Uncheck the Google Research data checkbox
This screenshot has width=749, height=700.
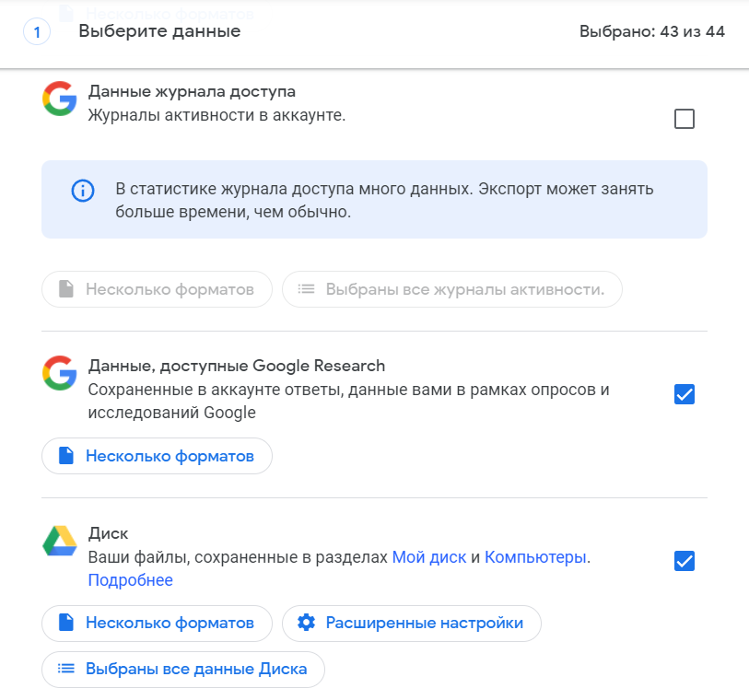point(685,394)
